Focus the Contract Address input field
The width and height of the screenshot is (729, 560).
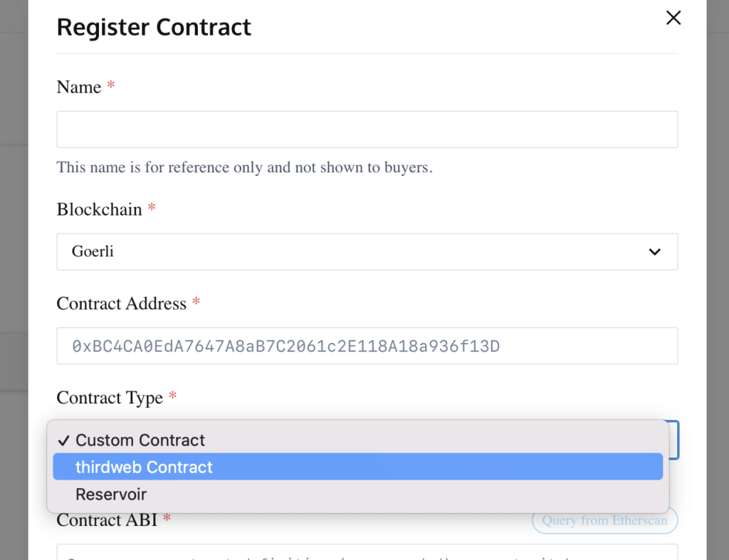pyautogui.click(x=367, y=347)
